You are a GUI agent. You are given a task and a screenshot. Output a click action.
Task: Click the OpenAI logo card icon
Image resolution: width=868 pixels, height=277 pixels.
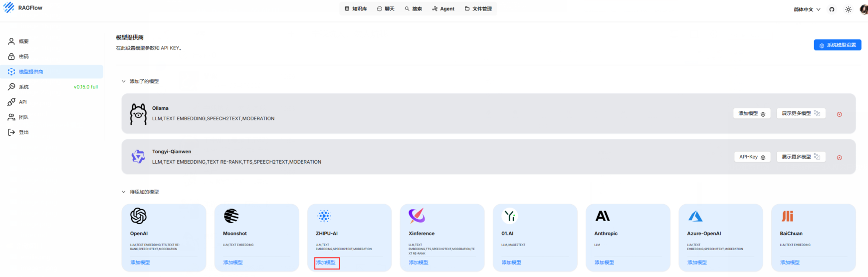coord(138,216)
